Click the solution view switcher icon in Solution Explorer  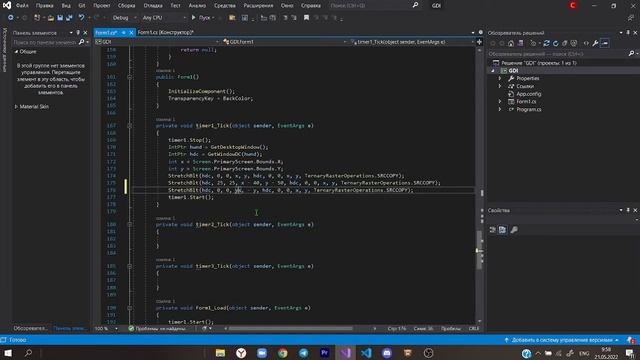tap(520, 43)
